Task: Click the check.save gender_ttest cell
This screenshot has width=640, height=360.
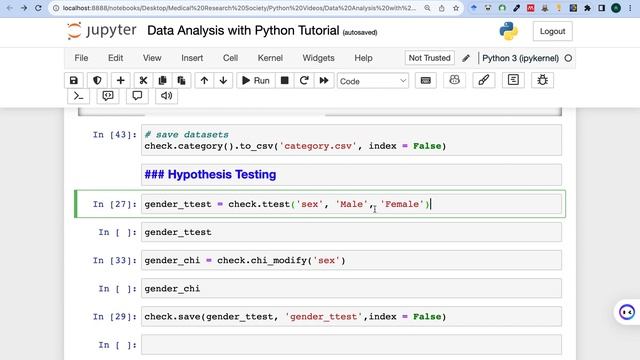Action: [351, 316]
